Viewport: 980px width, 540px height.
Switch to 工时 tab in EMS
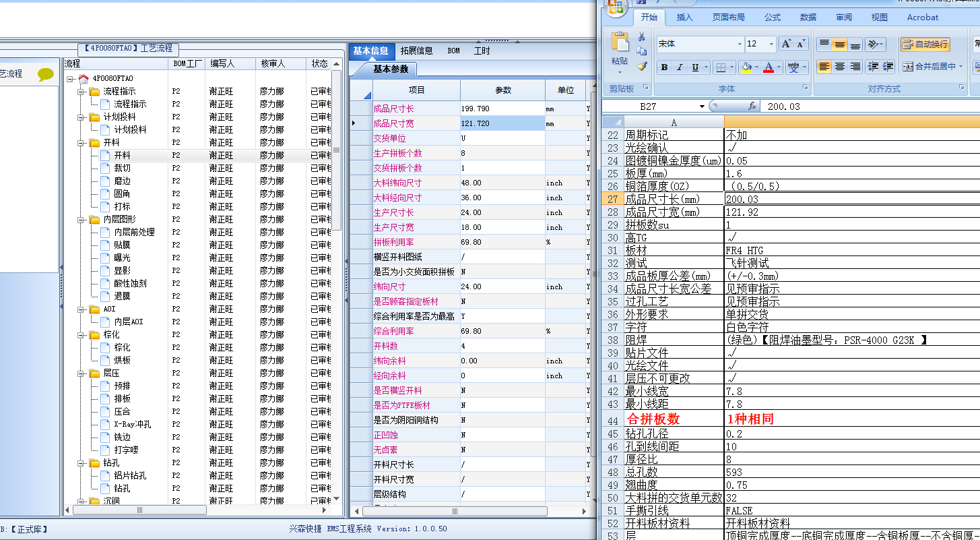(x=482, y=51)
